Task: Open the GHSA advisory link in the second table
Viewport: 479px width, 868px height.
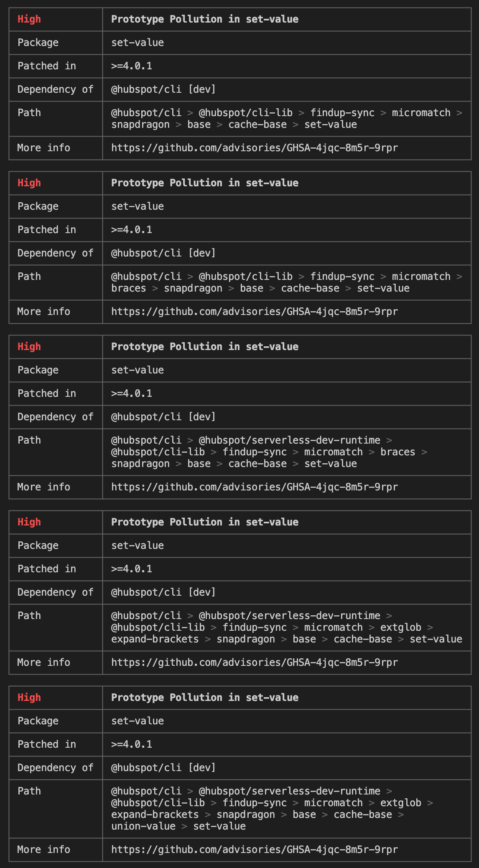Action: pos(255,312)
